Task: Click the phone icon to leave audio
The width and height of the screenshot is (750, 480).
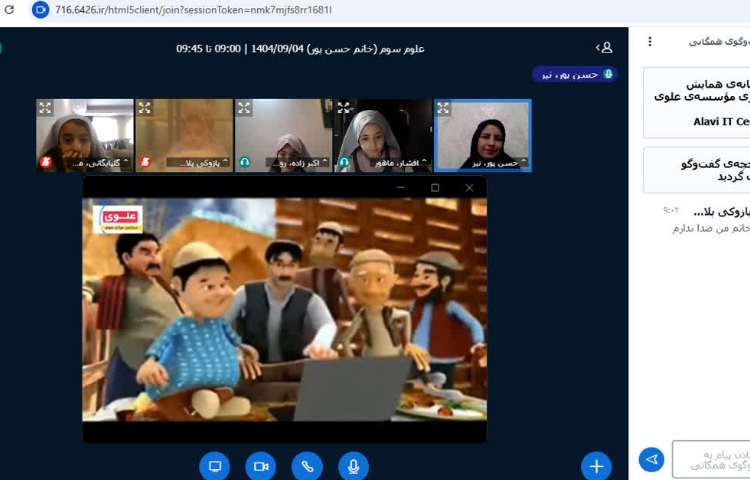Action: [x=307, y=466]
